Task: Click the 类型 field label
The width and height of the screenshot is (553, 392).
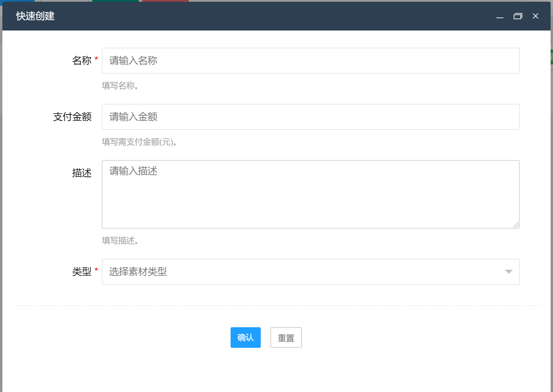Action: click(82, 272)
